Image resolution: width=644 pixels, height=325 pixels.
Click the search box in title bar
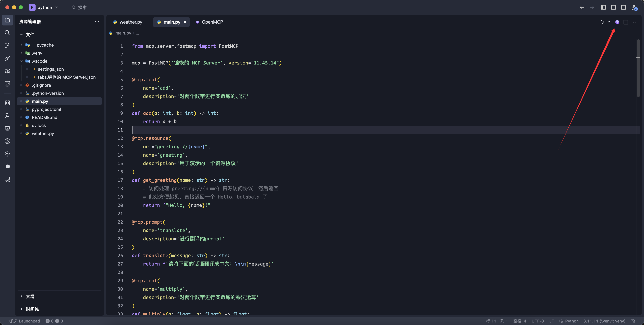click(82, 8)
